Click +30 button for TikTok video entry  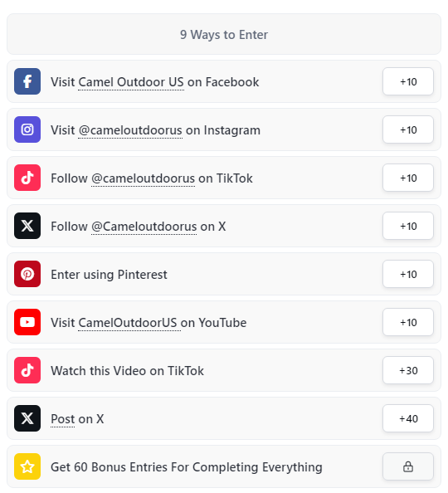pyautogui.click(x=408, y=370)
